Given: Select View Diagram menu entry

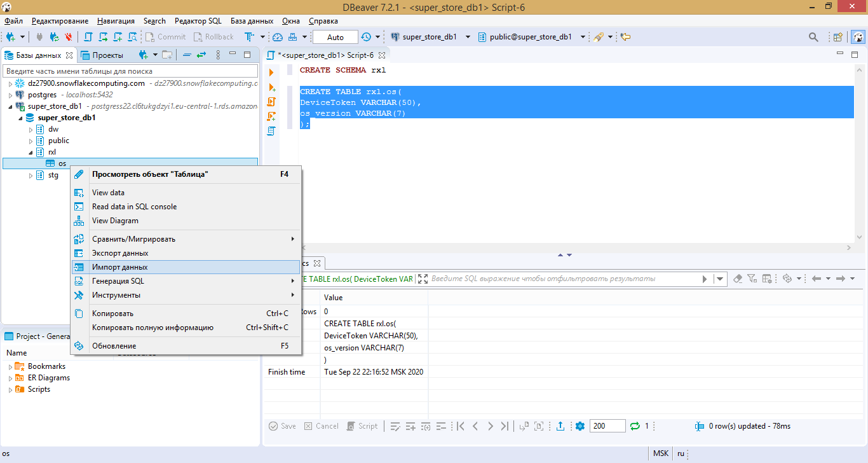Looking at the screenshot, I should coord(186,221).
